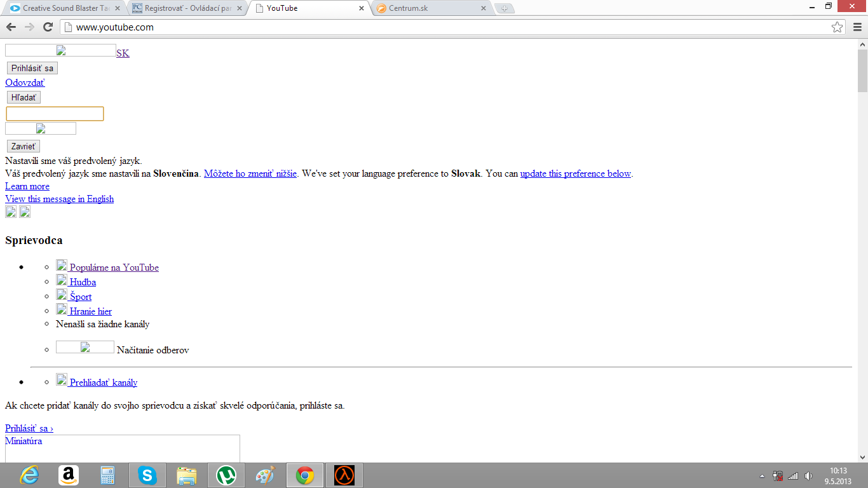The height and width of the screenshot is (488, 868).
Task: Open File Explorer from the taskbar
Action: 187,475
